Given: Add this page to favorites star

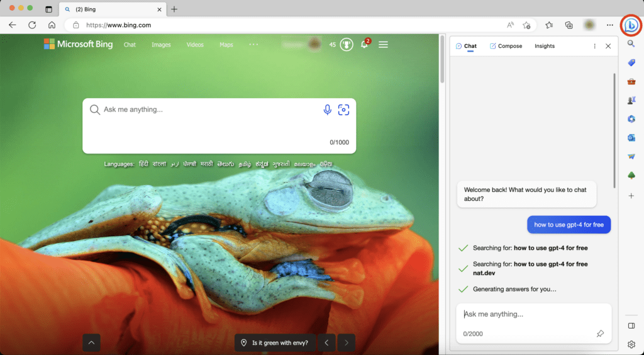Looking at the screenshot, I should 526,25.
